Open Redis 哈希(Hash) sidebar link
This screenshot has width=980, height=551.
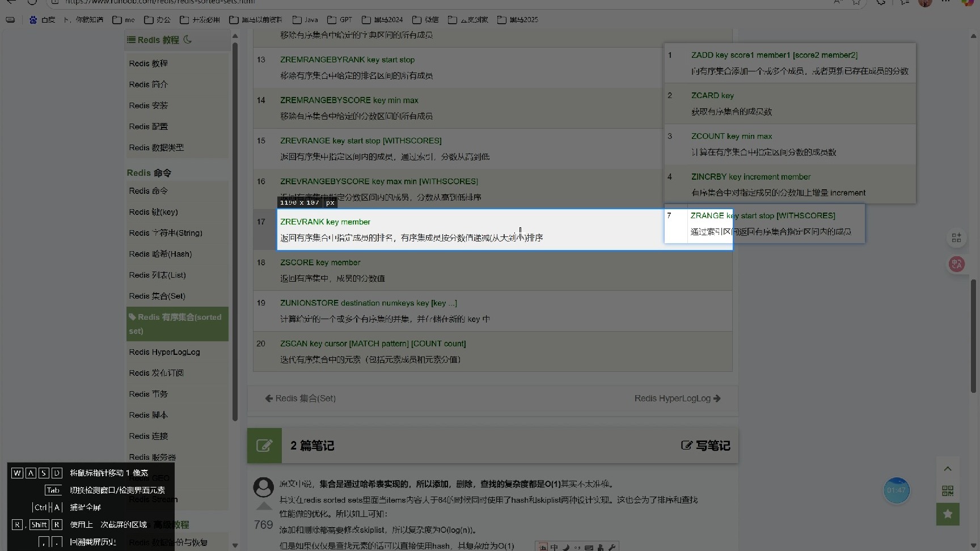point(160,254)
